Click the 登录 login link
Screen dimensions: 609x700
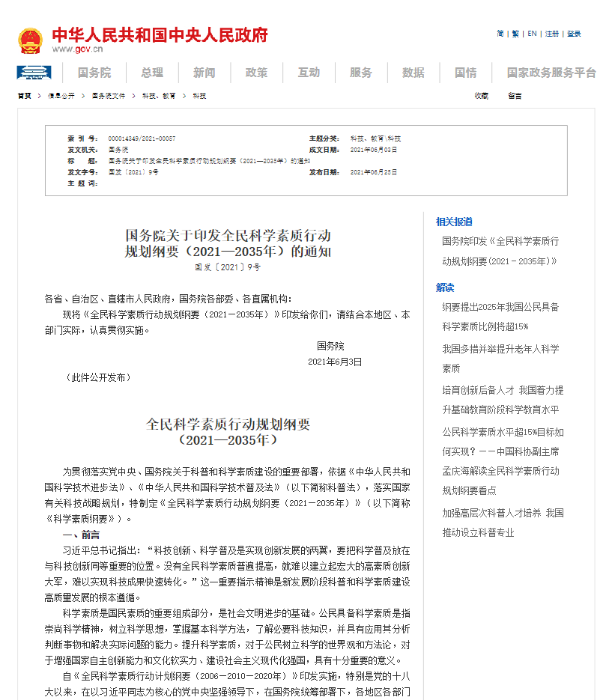pyautogui.click(x=572, y=33)
